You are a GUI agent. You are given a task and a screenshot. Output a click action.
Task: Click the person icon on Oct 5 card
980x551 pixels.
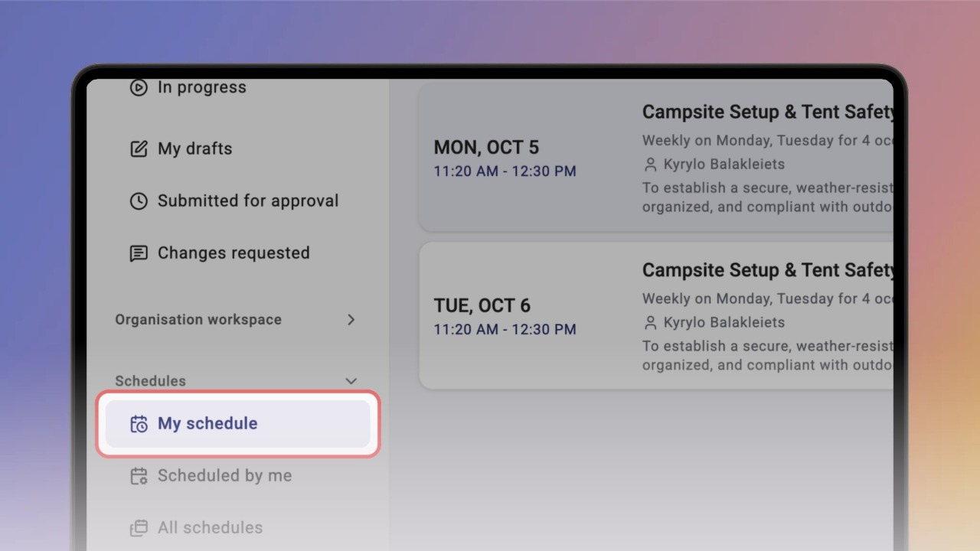click(651, 165)
